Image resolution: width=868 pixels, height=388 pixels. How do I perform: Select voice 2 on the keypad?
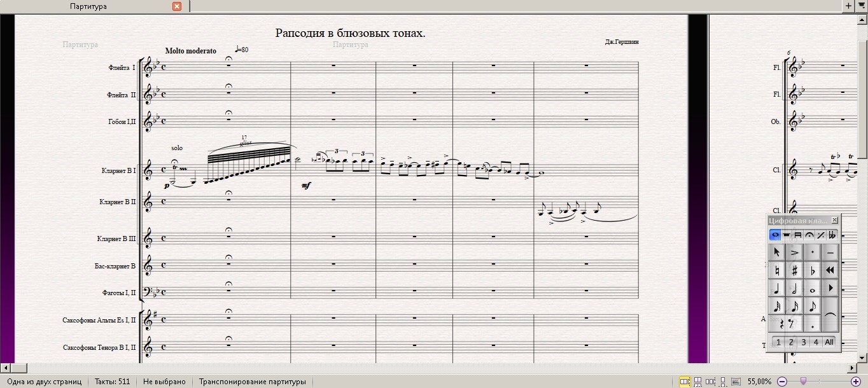[x=791, y=342]
